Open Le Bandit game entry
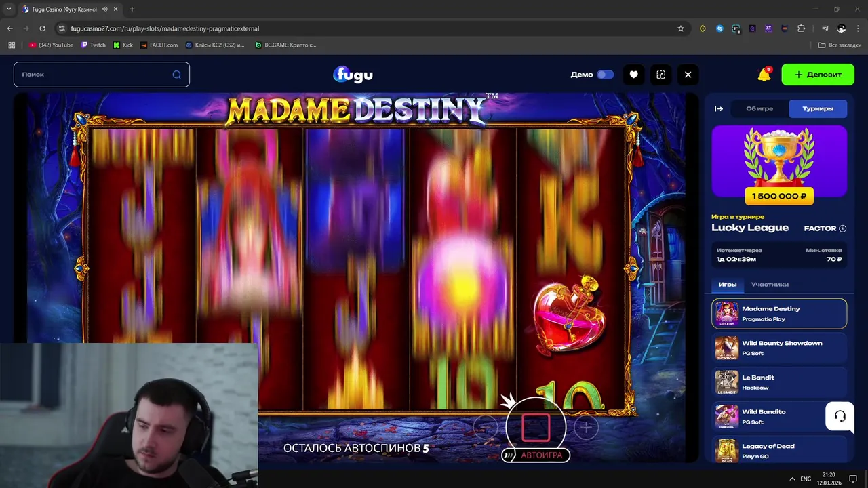 pyautogui.click(x=779, y=382)
